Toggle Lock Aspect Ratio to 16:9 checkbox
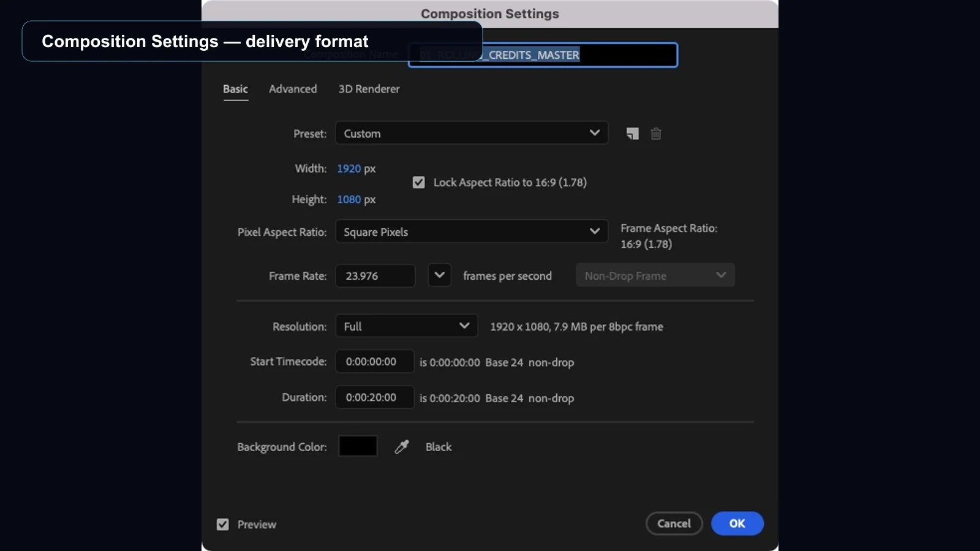This screenshot has height=551, width=980. click(419, 182)
